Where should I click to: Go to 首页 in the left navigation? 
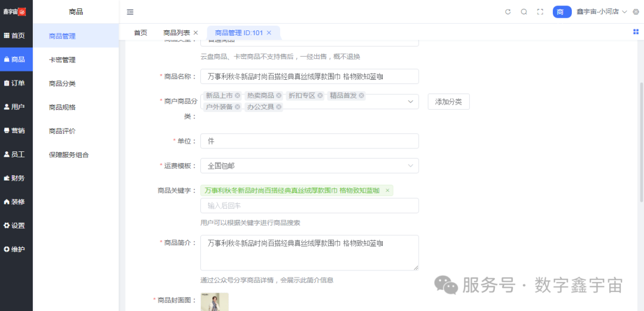point(17,36)
